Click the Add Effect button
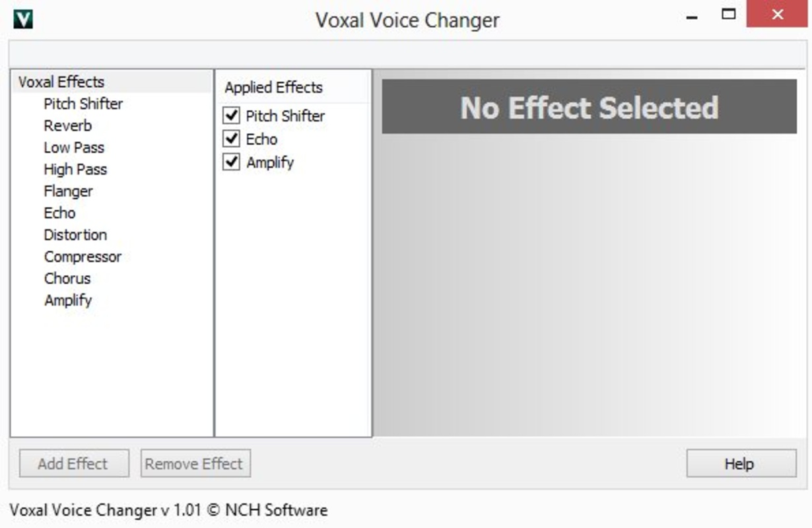 pos(73,464)
